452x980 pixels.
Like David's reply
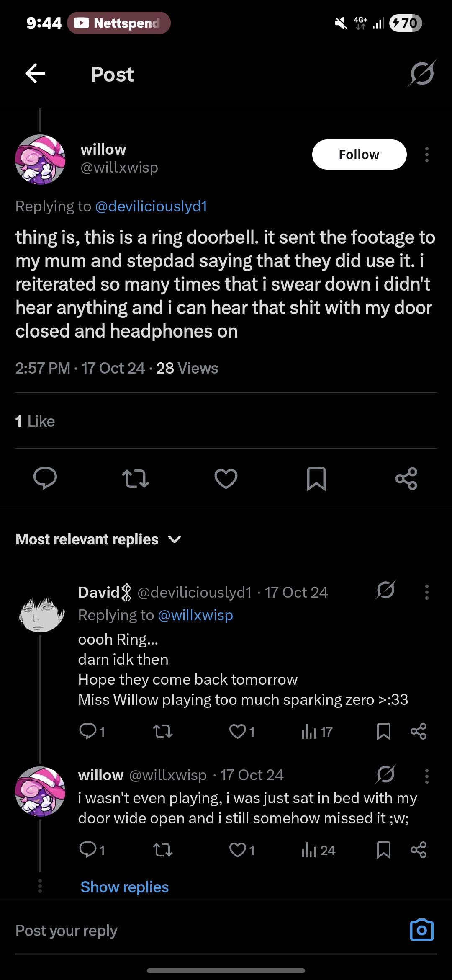pyautogui.click(x=238, y=731)
